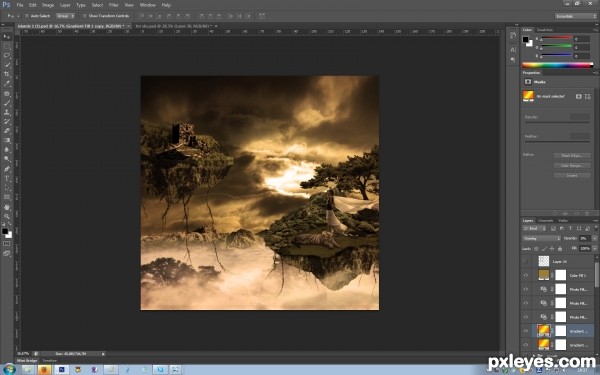600x375 pixels.
Task: Hide the selected Gradient layer
Action: (526, 331)
